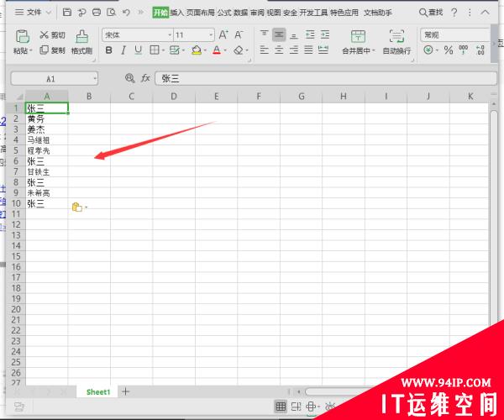Center text horizontally
Screen dimensions: 504x420
click(279, 50)
